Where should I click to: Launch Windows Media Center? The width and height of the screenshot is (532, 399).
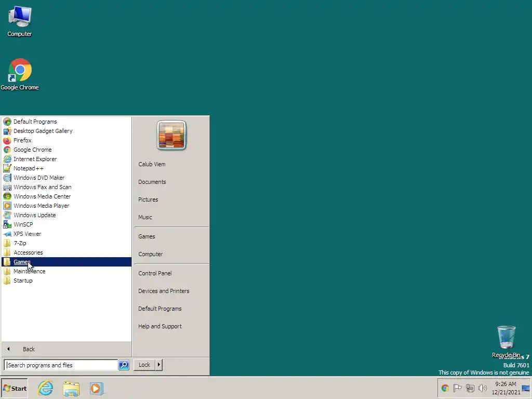[x=66, y=196]
